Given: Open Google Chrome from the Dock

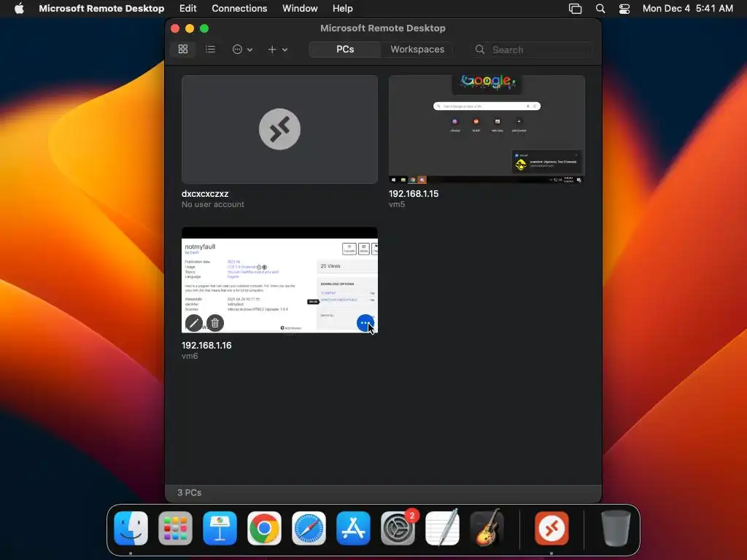Looking at the screenshot, I should pyautogui.click(x=264, y=528).
